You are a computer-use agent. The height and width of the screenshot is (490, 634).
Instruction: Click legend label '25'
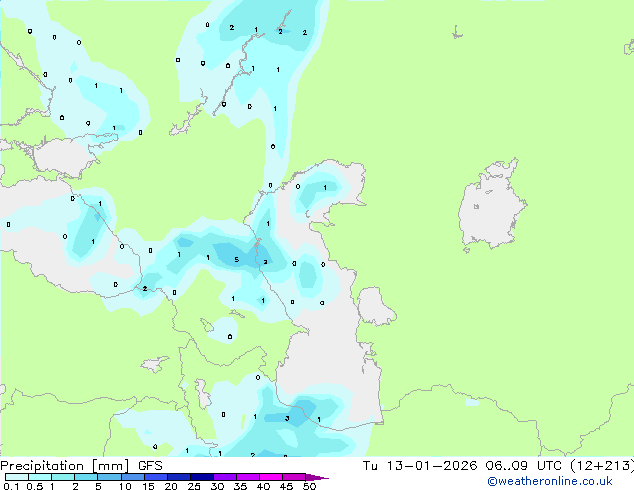tap(194, 486)
